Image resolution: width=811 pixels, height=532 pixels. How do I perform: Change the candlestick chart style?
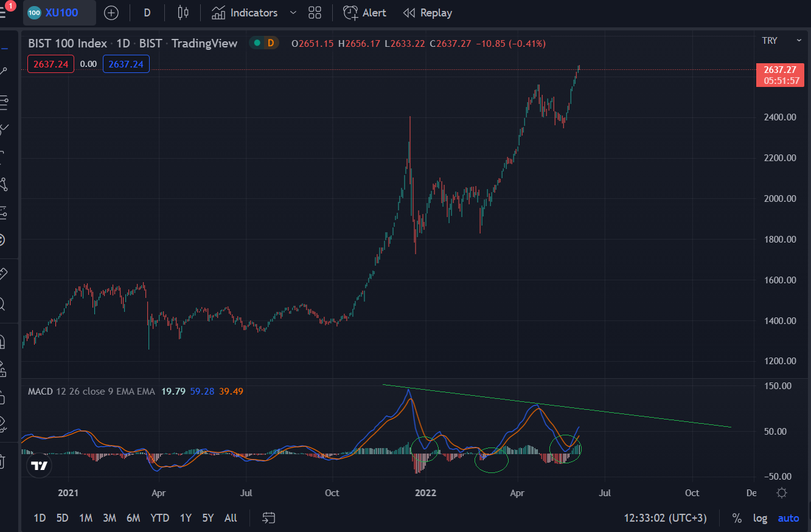coord(183,13)
